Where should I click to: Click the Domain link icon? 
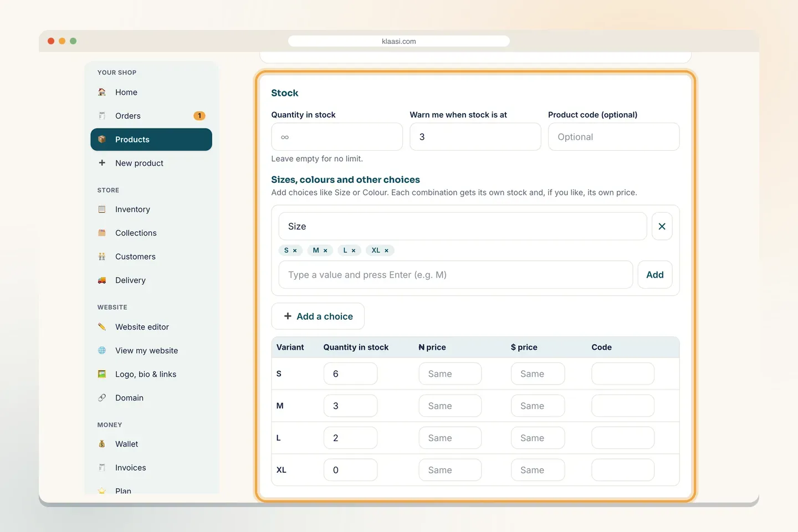point(102,398)
